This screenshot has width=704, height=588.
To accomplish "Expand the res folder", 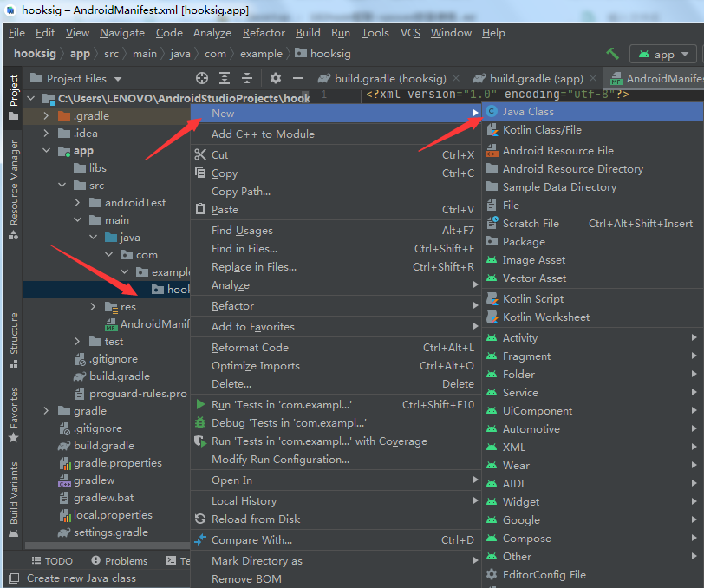I will tap(93, 307).
